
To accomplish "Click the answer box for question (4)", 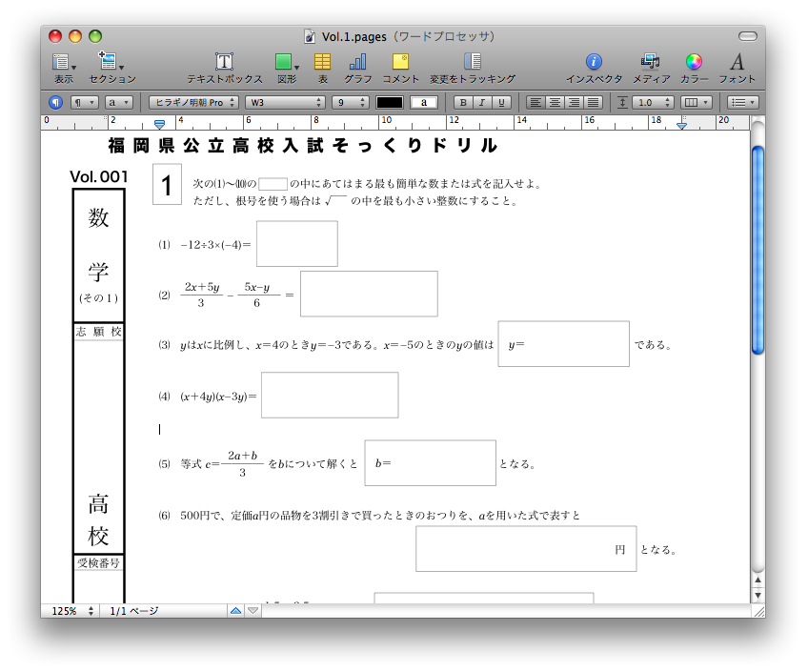I will (x=330, y=395).
